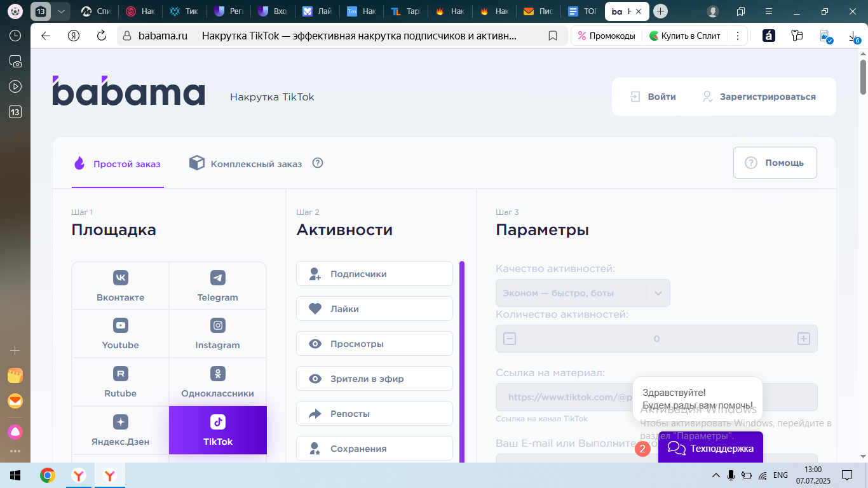Open the Промокоды bookmark

[606, 36]
